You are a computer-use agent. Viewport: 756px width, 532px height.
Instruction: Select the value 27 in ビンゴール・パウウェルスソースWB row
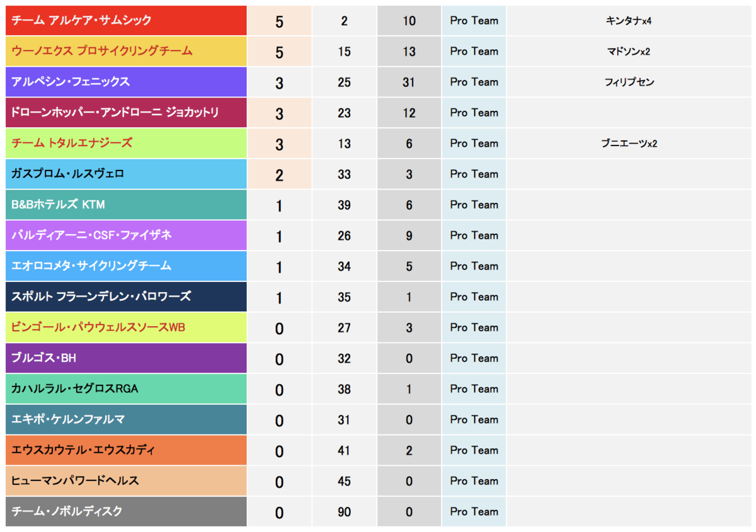tap(344, 328)
